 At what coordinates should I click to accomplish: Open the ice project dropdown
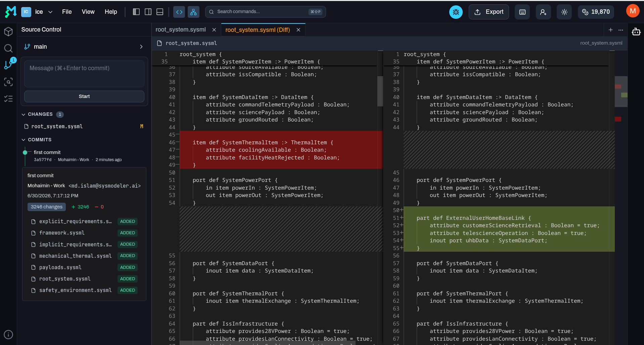[38, 12]
